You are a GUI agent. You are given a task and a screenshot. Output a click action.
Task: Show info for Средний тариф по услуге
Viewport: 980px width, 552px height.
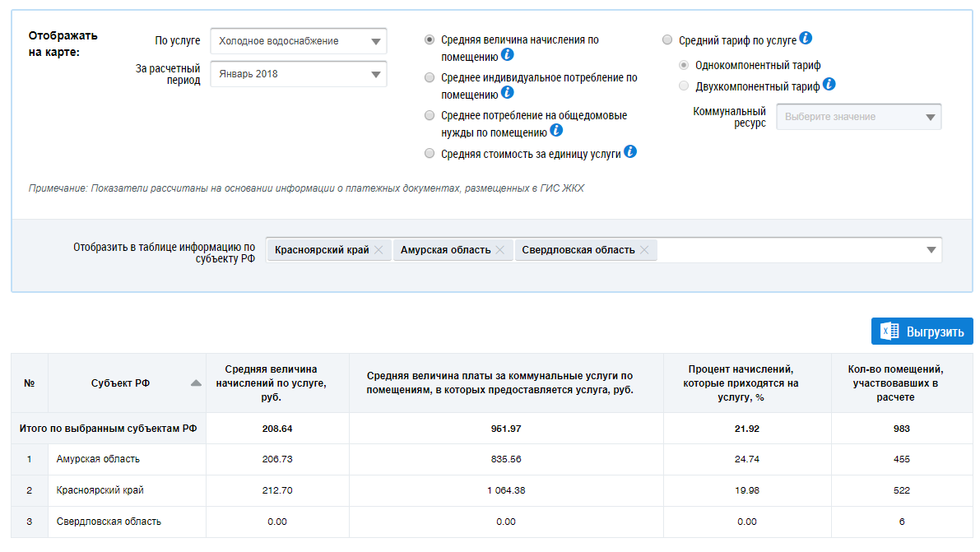click(x=806, y=38)
